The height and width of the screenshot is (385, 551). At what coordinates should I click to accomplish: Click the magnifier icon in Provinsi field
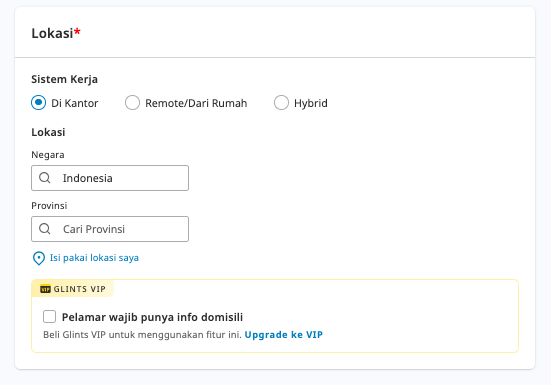[45, 229]
